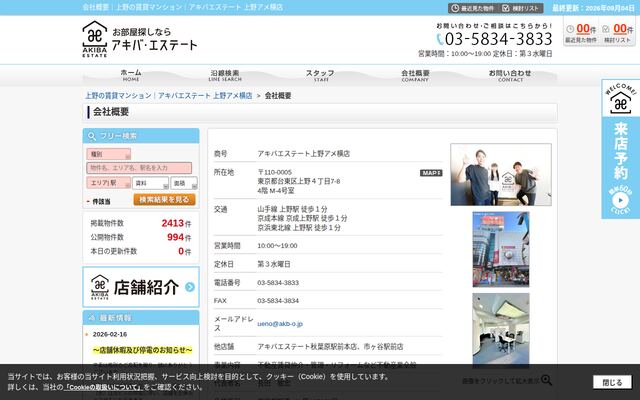This screenshot has width=640, height=400.
Task: Click the magnifier icon to enlarge images
Action: 546,380
